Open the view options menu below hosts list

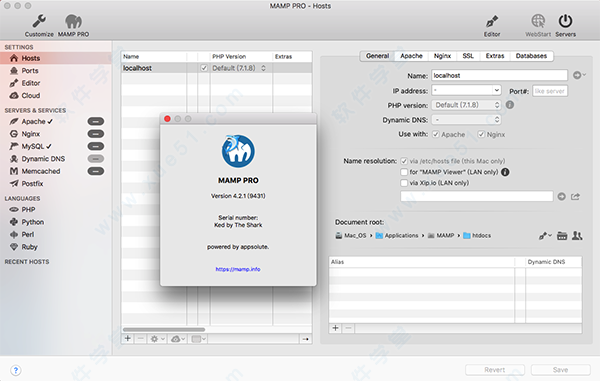(198, 339)
